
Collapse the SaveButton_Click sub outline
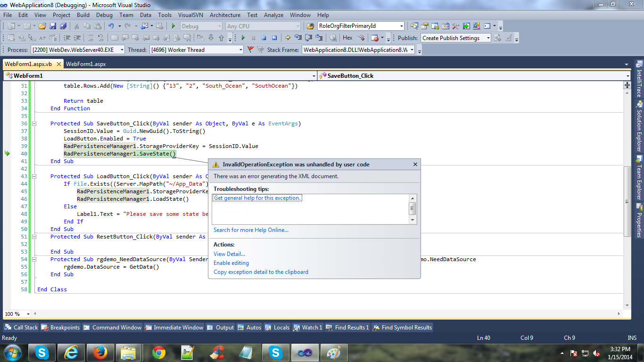[34, 124]
